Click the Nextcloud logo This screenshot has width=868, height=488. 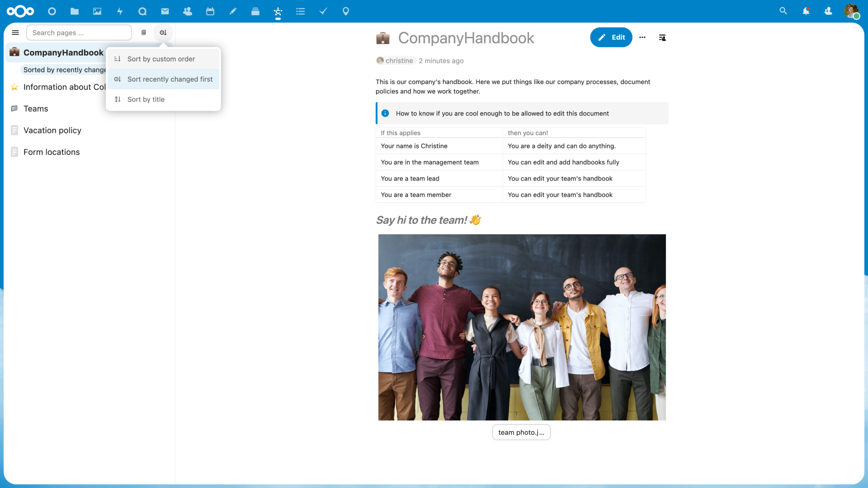point(20,11)
